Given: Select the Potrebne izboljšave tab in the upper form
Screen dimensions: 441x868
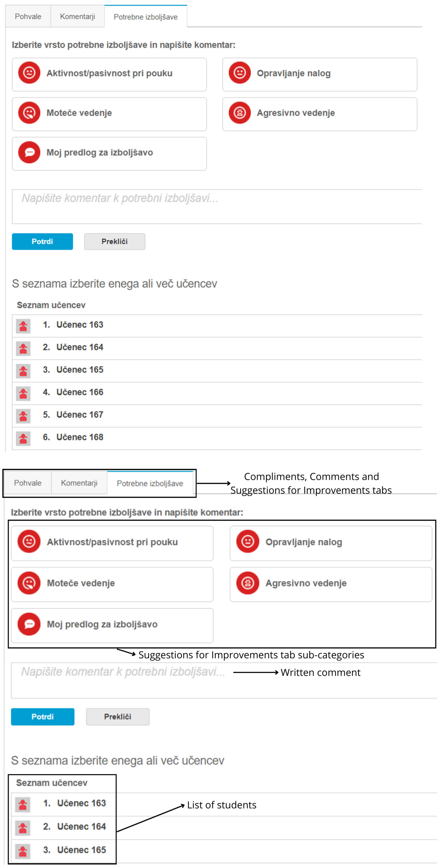Looking at the screenshot, I should pyautogui.click(x=145, y=17).
